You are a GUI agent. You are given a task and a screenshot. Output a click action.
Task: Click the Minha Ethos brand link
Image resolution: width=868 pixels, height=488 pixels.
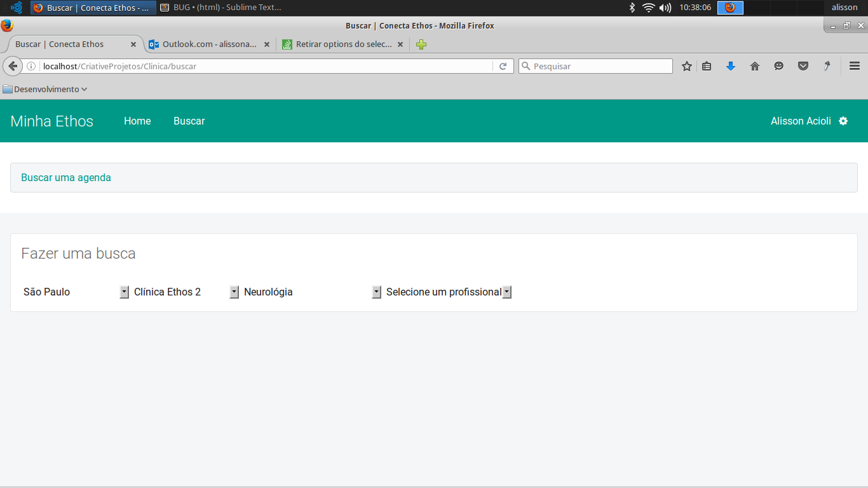[52, 121]
